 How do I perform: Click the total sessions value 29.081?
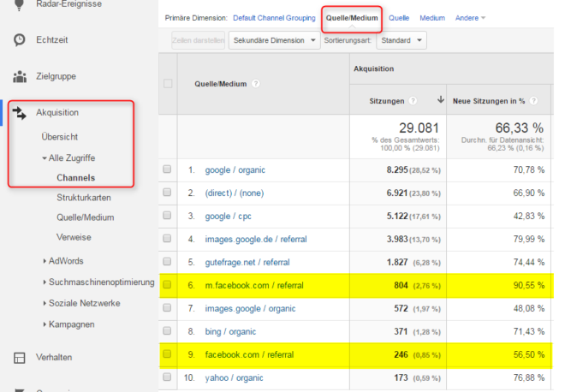pos(419,128)
